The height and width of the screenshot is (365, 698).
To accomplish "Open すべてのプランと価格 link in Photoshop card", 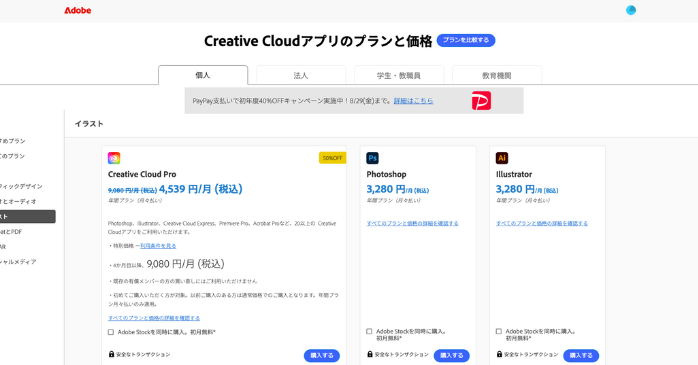I will pos(412,223).
